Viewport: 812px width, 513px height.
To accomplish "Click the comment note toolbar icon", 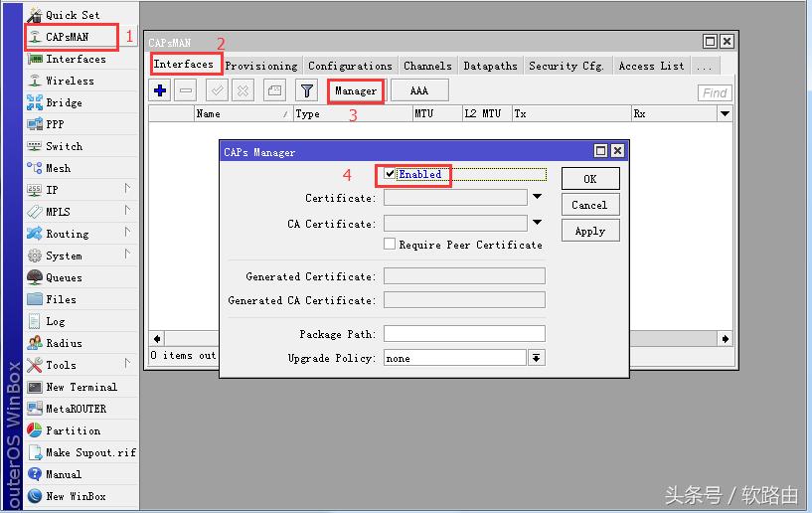I will tap(274, 90).
